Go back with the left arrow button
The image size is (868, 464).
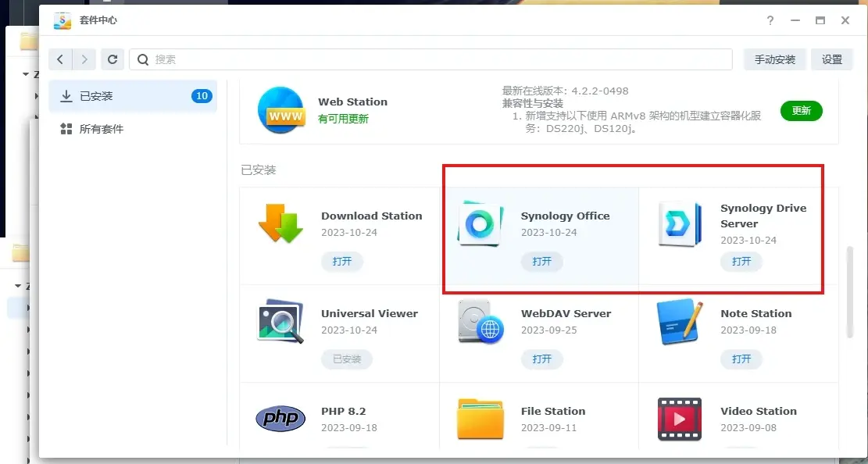60,59
